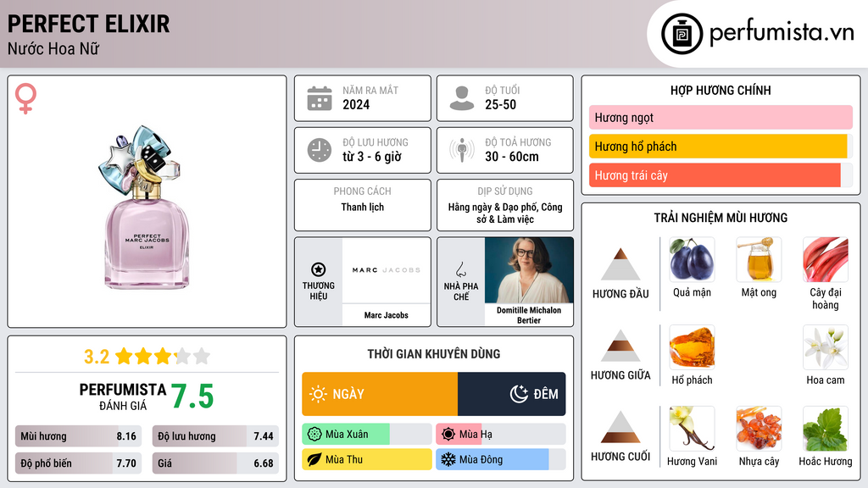The width and height of the screenshot is (868, 488).
Task: Click the Quả mận plum image
Action: [692, 259]
